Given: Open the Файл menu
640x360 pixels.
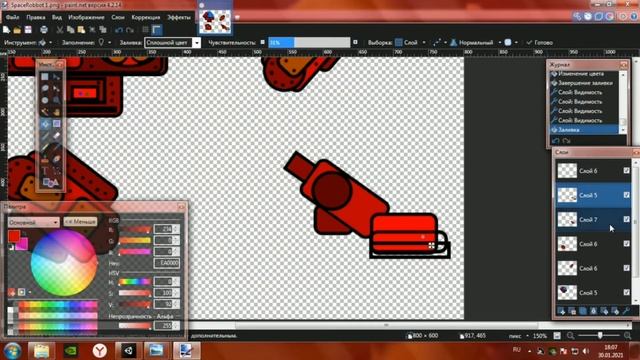Looking at the screenshot, I should pyautogui.click(x=12, y=17).
